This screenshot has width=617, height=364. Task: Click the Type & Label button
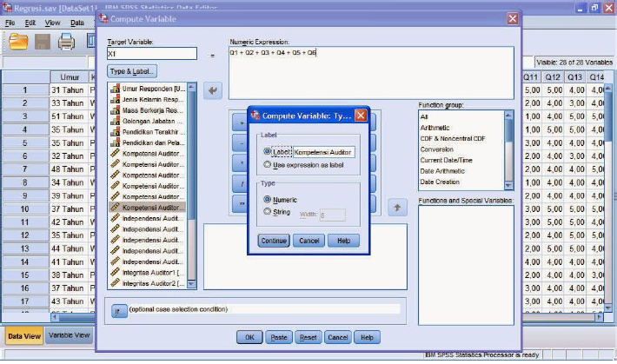click(132, 70)
